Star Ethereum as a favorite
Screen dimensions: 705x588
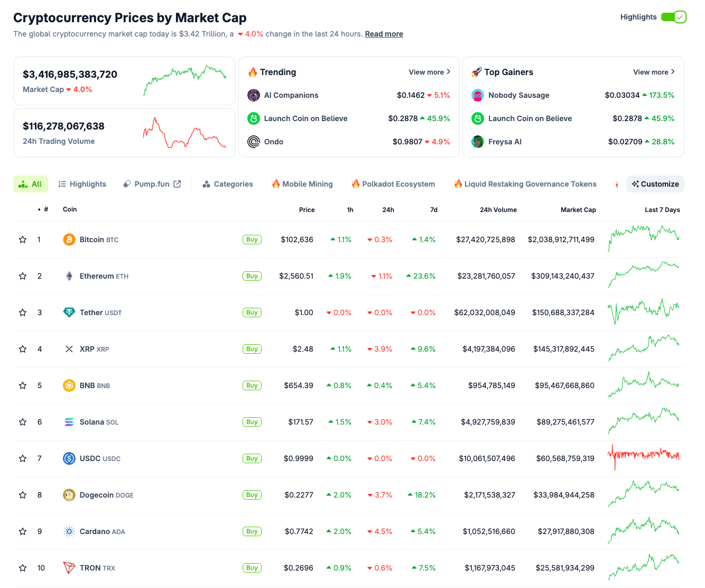[x=23, y=276]
